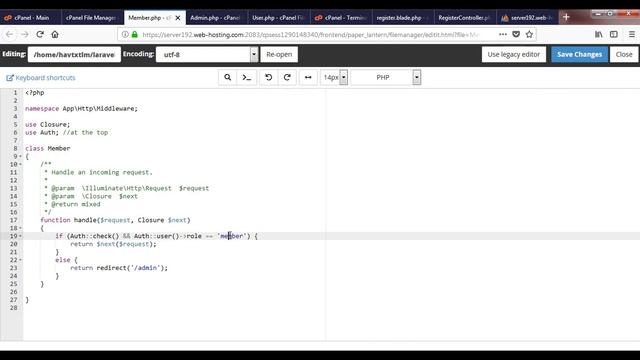640x360 pixels.
Task: Open a new browser tab
Action: tap(566, 17)
